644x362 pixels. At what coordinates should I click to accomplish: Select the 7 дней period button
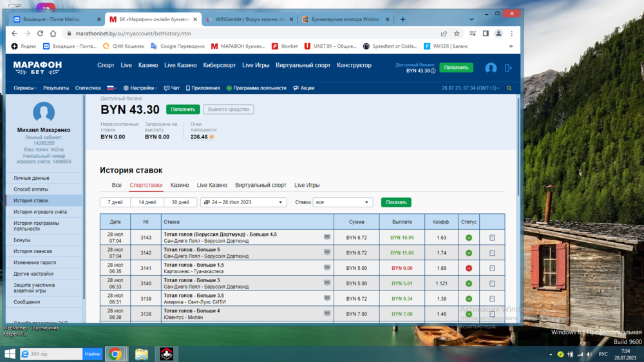(115, 202)
